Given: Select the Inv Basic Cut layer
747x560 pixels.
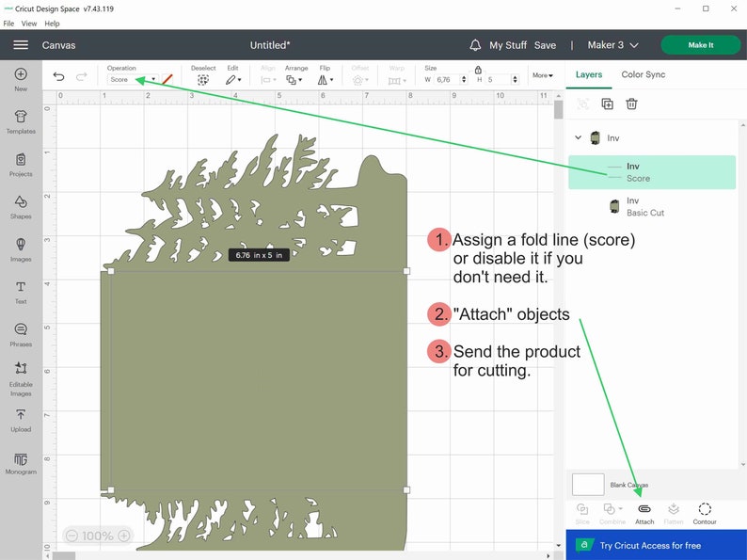Looking at the screenshot, I should click(x=652, y=206).
